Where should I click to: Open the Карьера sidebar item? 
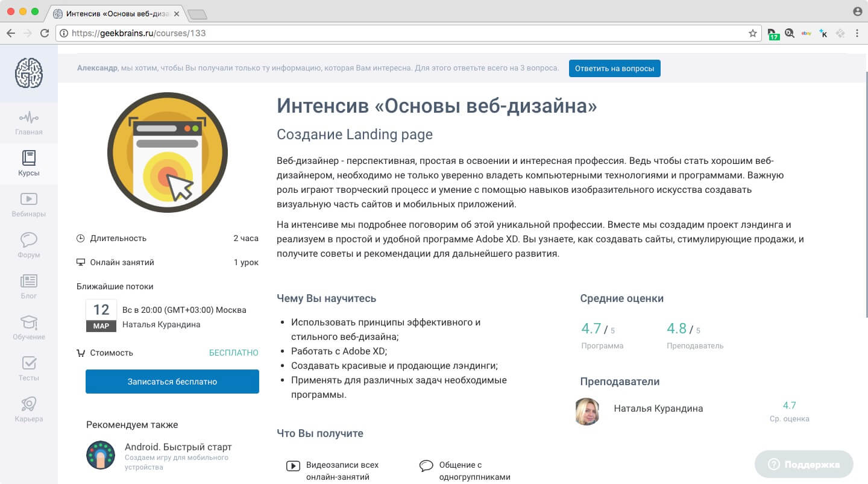(x=29, y=409)
